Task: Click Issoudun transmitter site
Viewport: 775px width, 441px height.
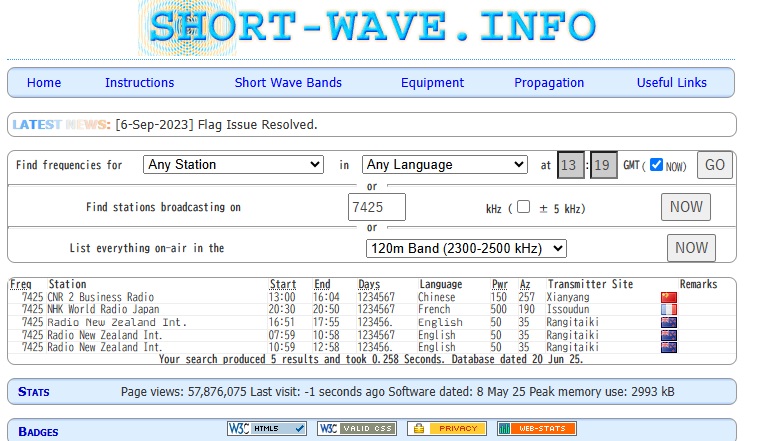Action: tap(568, 309)
